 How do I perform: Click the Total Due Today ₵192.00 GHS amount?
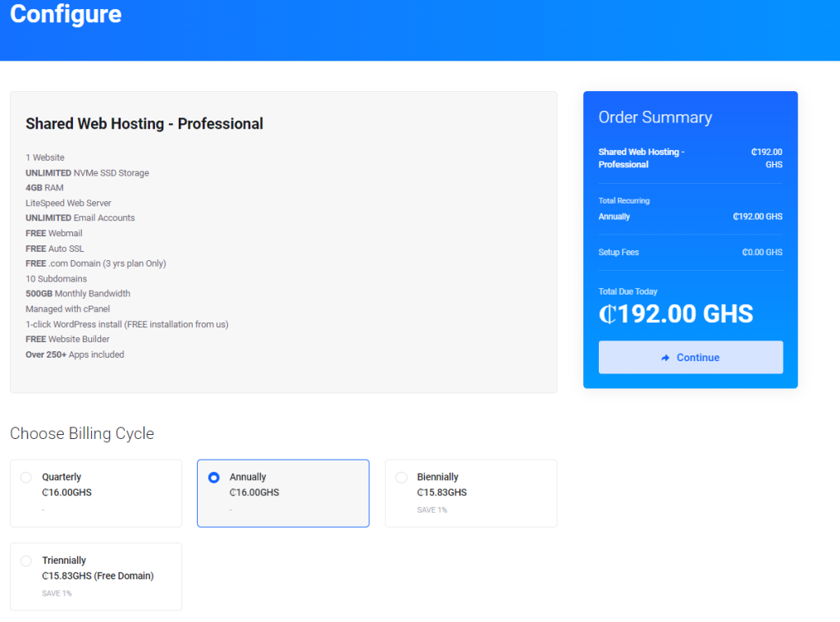(x=676, y=314)
